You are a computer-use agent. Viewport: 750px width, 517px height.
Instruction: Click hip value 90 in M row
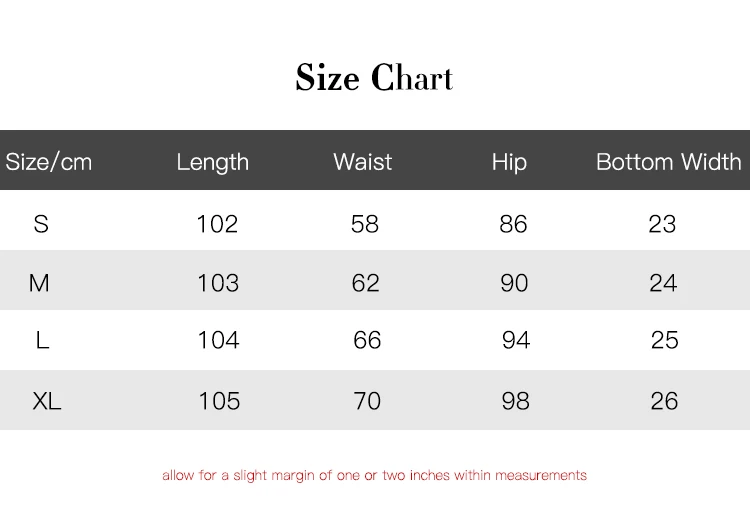(514, 284)
